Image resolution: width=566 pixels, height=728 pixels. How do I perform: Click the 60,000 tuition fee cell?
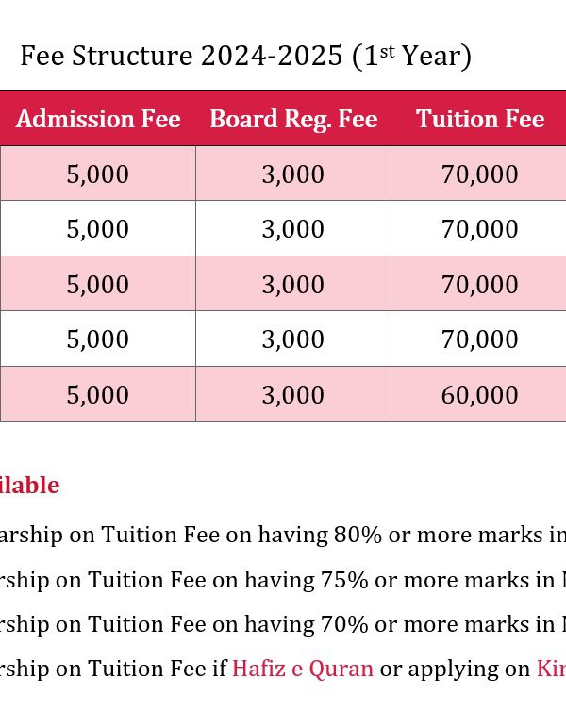[480, 394]
